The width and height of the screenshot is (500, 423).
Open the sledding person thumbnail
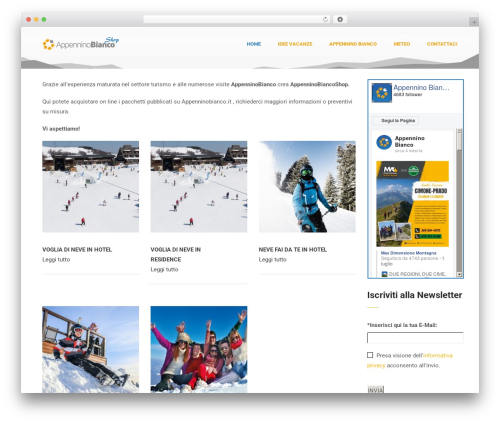click(x=90, y=349)
